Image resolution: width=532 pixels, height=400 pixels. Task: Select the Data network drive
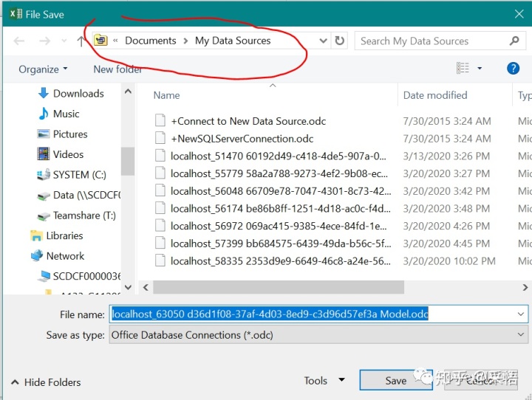[x=79, y=195]
